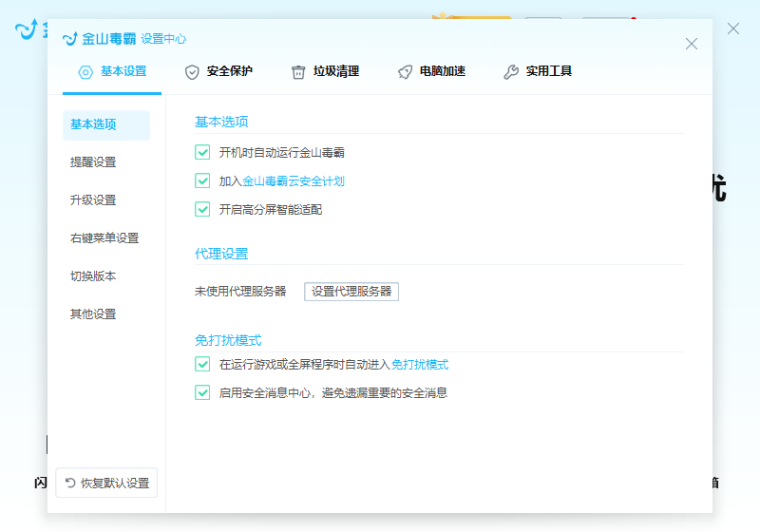Click the trash can icon of 垃圾清理
Image resolution: width=760 pixels, height=532 pixels.
coord(298,72)
